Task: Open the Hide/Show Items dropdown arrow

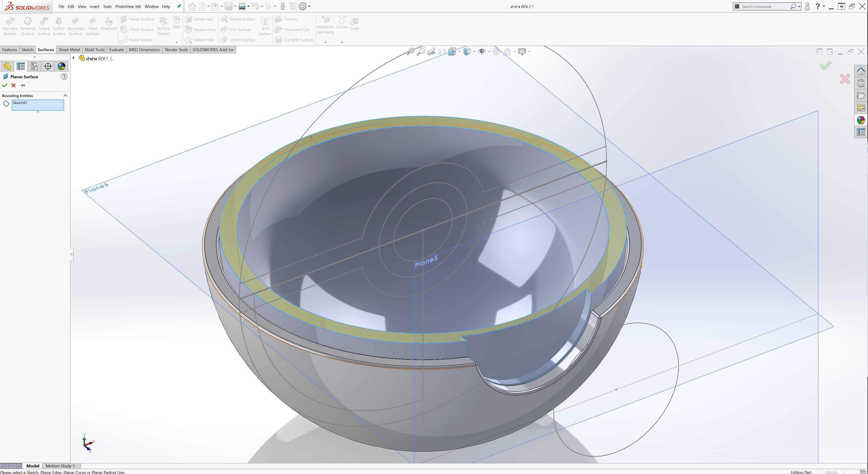Action: (x=489, y=52)
